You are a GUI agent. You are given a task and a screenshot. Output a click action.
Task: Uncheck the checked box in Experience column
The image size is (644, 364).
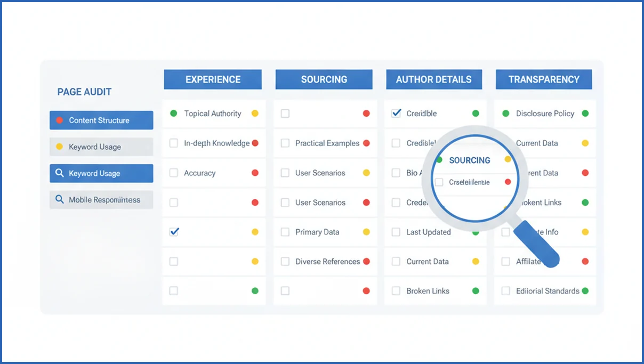point(174,232)
